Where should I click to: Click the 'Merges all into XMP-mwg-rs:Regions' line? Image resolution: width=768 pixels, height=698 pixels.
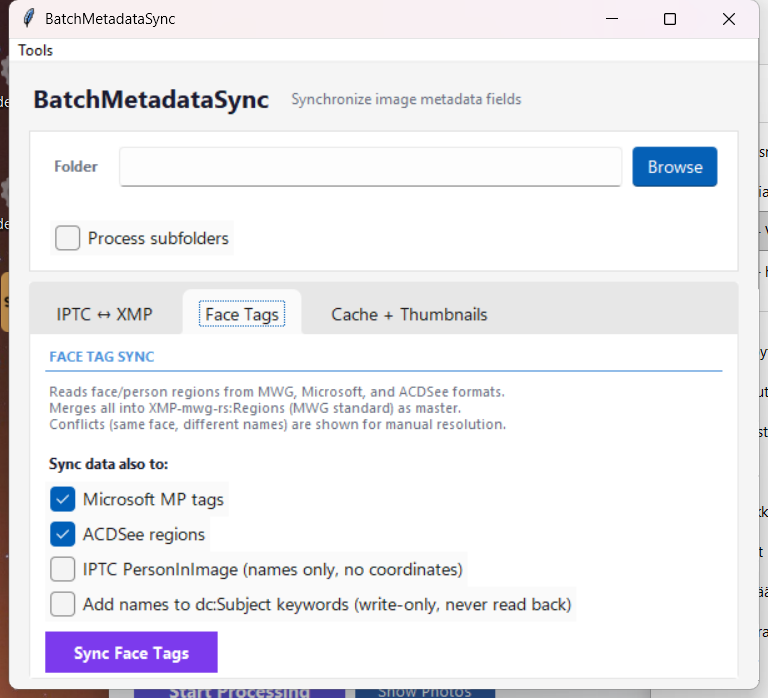pos(255,408)
